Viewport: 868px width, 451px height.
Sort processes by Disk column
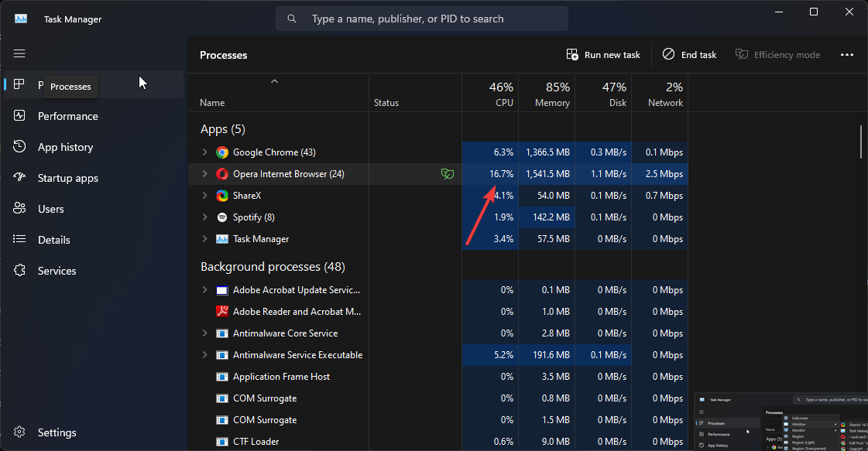pos(603,94)
